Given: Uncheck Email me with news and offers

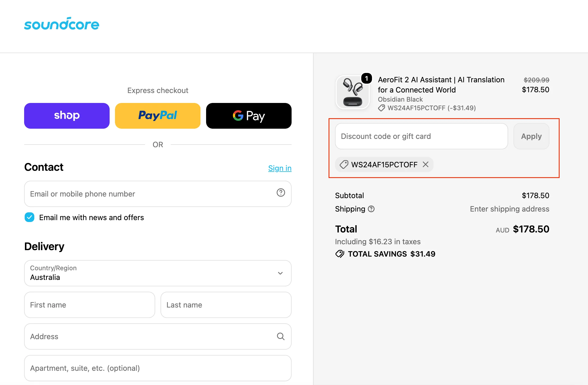Looking at the screenshot, I should (x=29, y=217).
